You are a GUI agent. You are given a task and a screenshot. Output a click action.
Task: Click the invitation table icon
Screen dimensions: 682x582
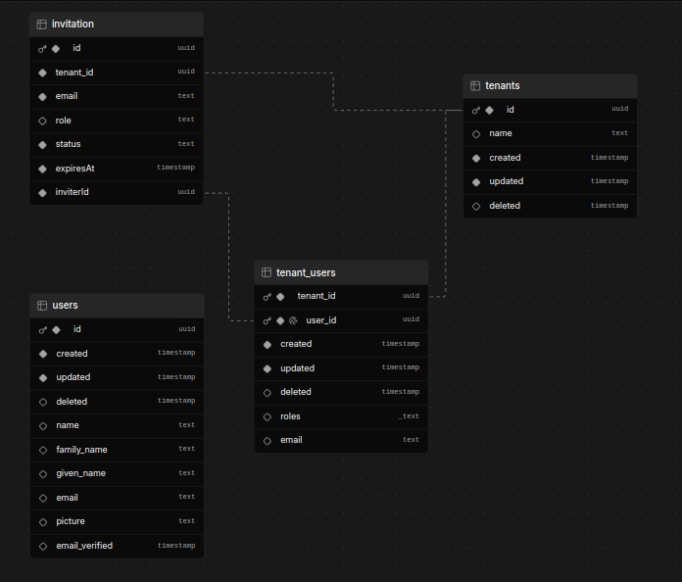(x=42, y=24)
